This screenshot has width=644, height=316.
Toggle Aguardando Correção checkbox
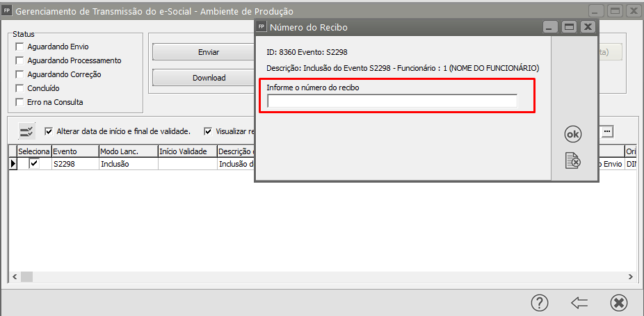pyautogui.click(x=19, y=74)
